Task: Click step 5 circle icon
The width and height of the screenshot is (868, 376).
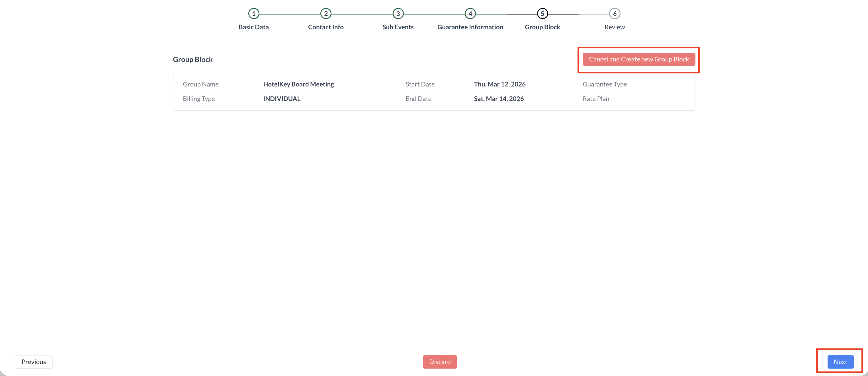Action: click(x=542, y=14)
